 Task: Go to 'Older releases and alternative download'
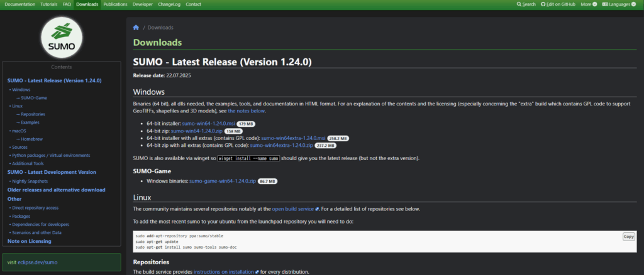56,190
